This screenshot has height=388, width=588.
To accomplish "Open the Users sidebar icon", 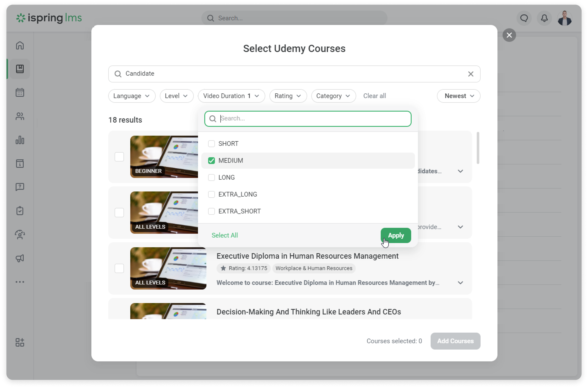I will [x=20, y=116].
